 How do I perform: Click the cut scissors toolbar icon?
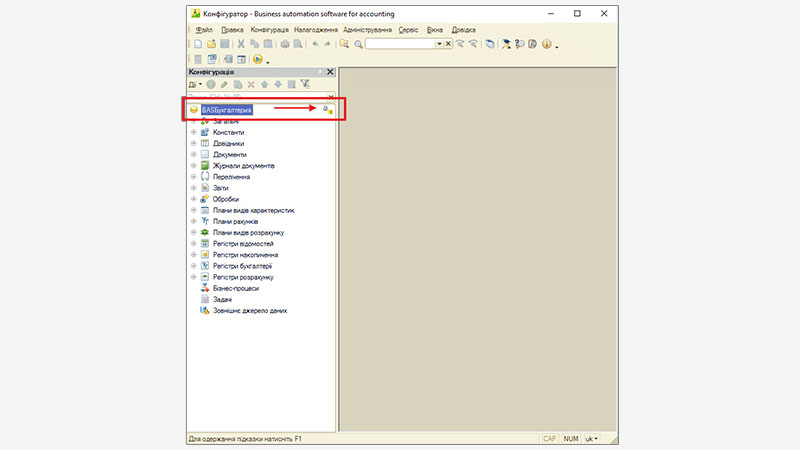pyautogui.click(x=241, y=44)
